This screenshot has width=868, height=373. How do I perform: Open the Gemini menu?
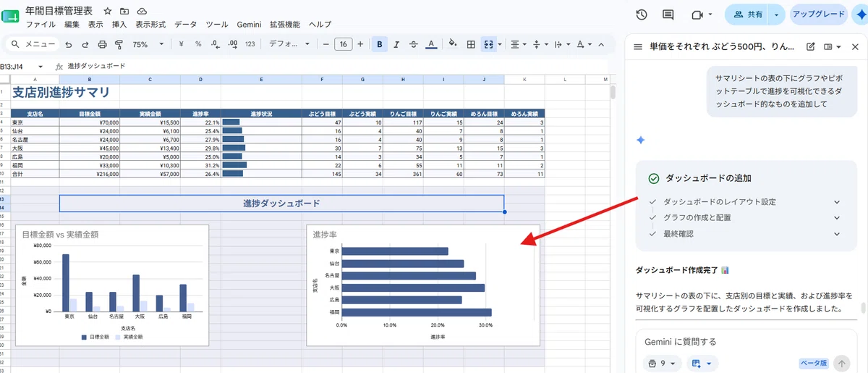pyautogui.click(x=249, y=25)
